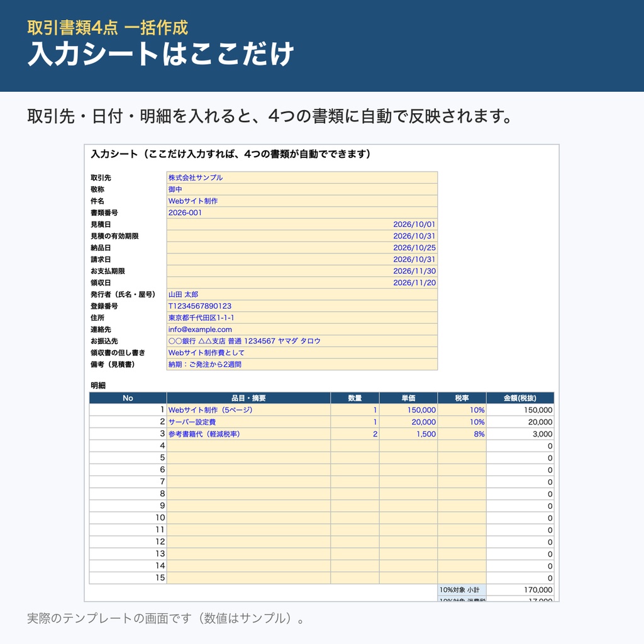Click the 8% tax rate cell
644x644 pixels.
[x=462, y=434]
